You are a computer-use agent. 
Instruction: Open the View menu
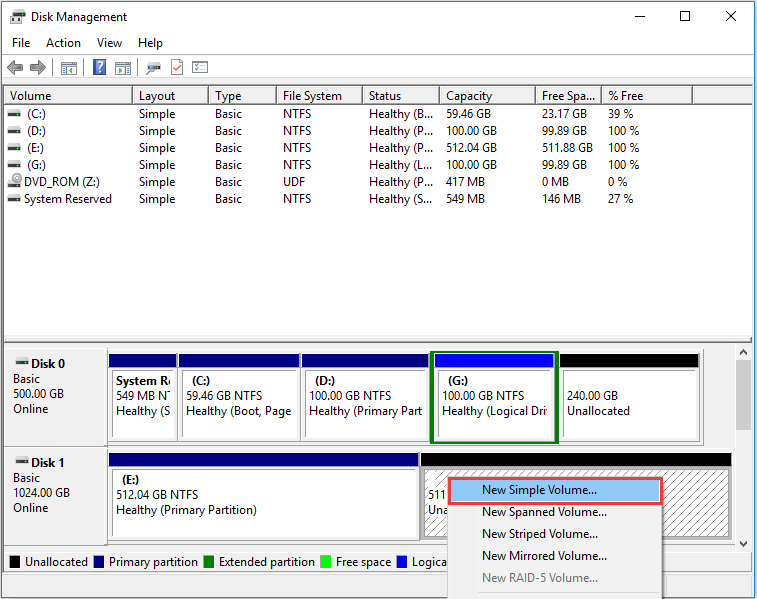tap(110, 43)
